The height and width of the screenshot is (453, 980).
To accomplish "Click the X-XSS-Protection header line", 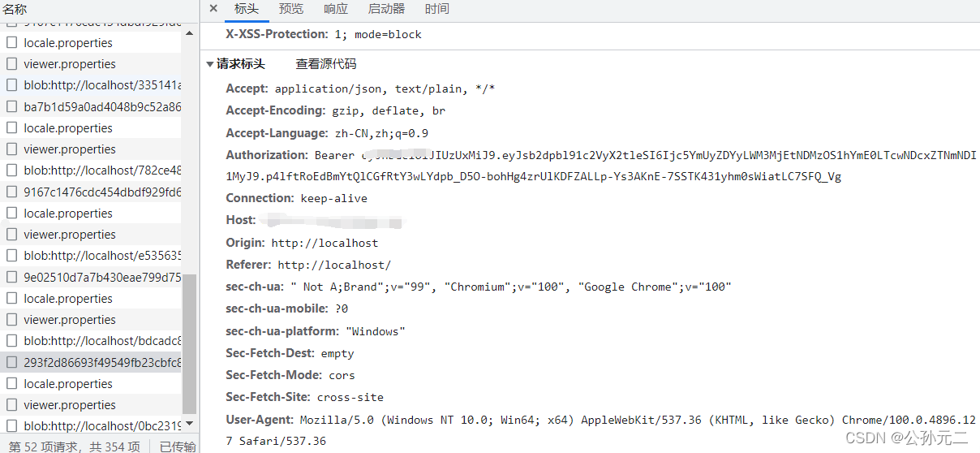I will 324,34.
